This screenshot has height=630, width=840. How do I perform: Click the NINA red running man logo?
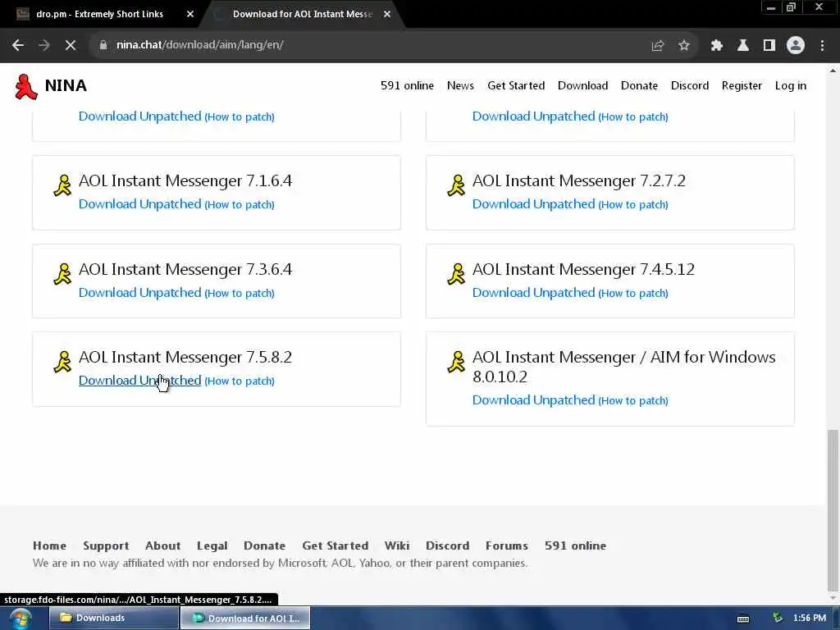25,87
